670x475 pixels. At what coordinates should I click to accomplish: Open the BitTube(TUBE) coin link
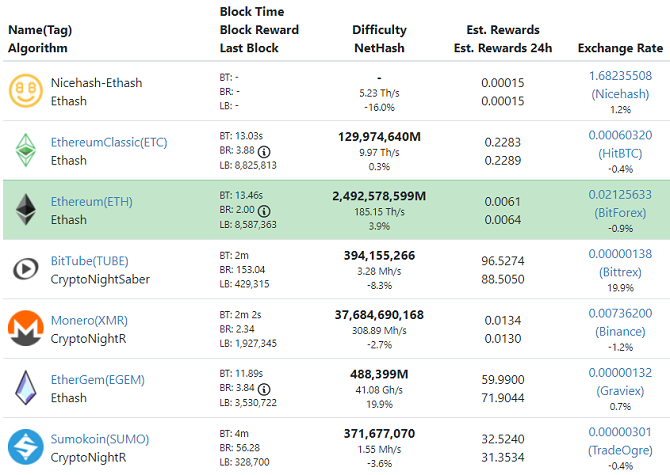click(x=89, y=261)
